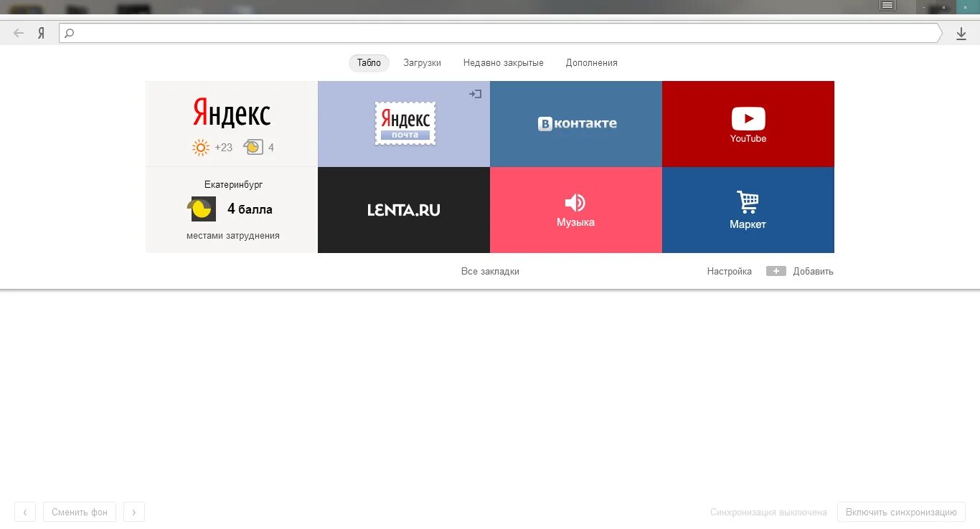Switch to the Загрузки tab
The image size is (980, 529).
tap(422, 63)
